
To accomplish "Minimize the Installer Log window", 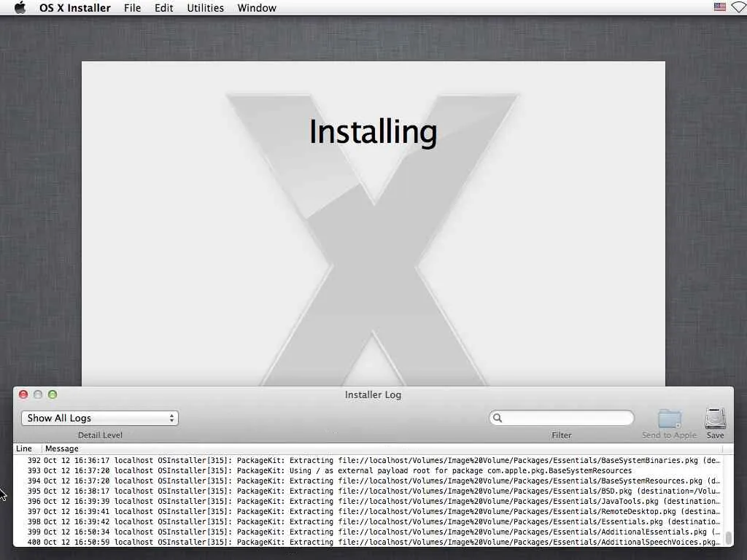I will coord(38,394).
